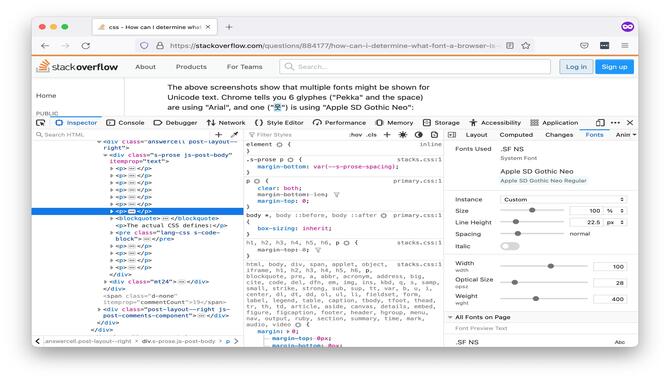
Task: Bookmark this page with the star icon
Action: [526, 46]
